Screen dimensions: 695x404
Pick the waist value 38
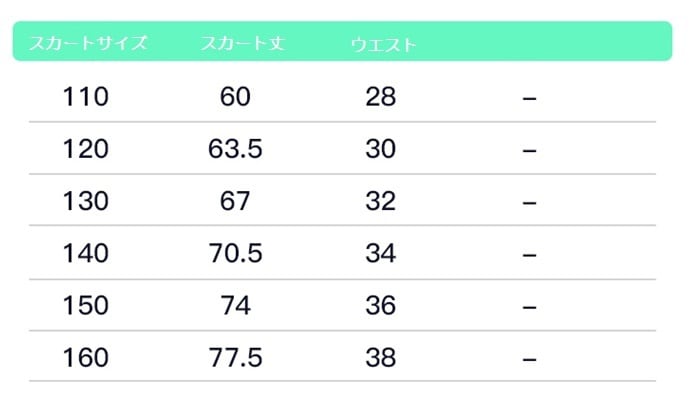pyautogui.click(x=381, y=358)
